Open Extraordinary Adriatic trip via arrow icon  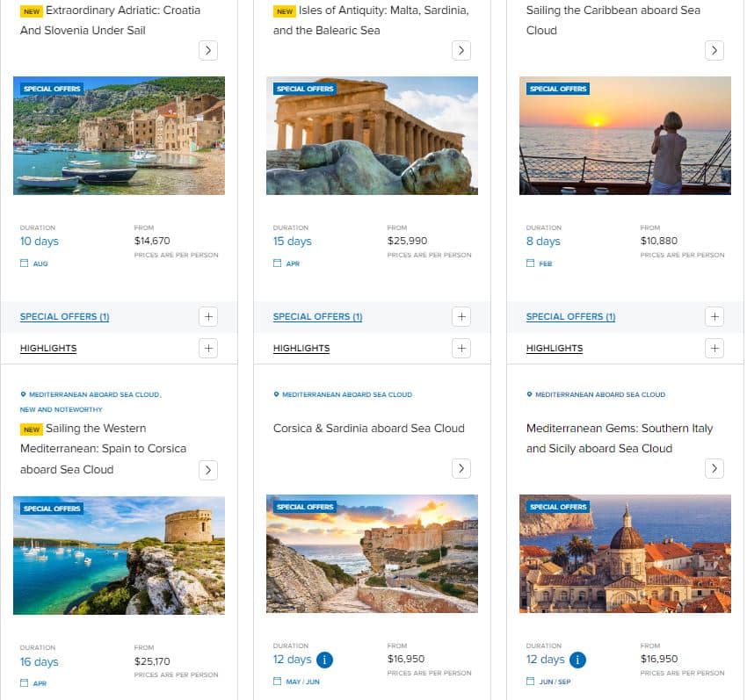[x=208, y=50]
